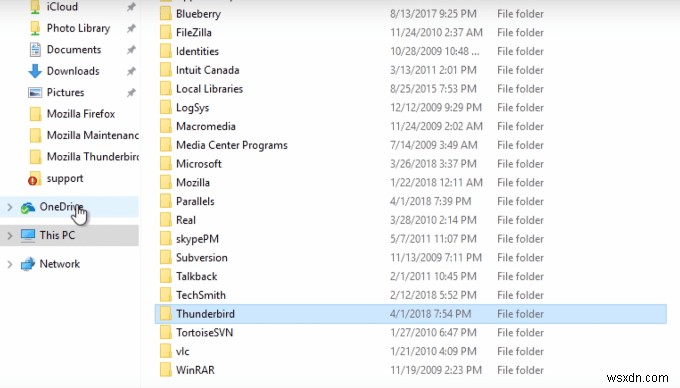Click the Mozilla folder icon in file list
Viewport: 680px width, 388px height.
166,183
